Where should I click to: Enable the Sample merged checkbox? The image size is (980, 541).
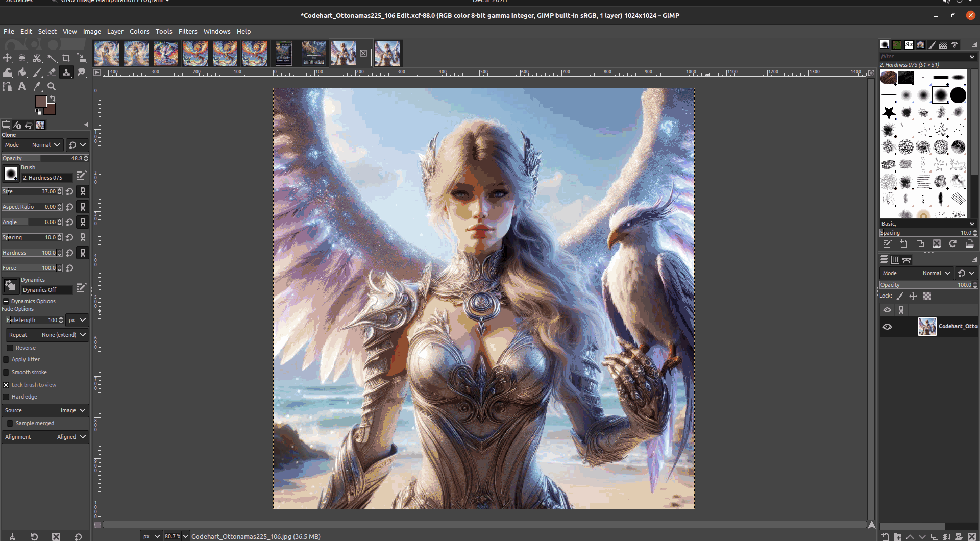10,424
